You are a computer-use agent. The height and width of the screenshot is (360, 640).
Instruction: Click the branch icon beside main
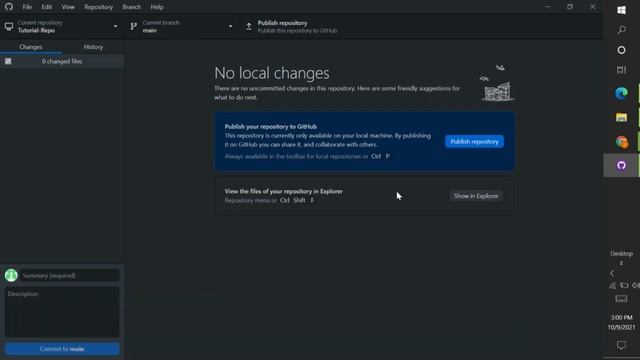[x=133, y=27]
